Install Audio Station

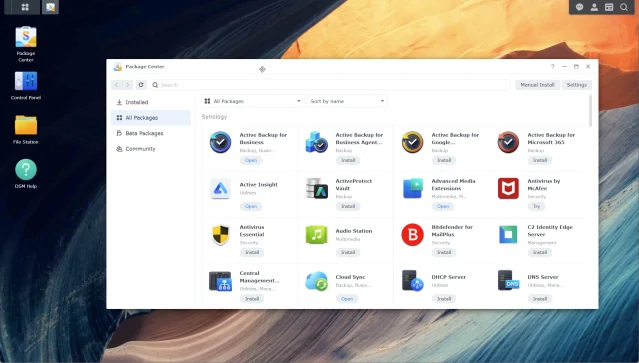348,252
